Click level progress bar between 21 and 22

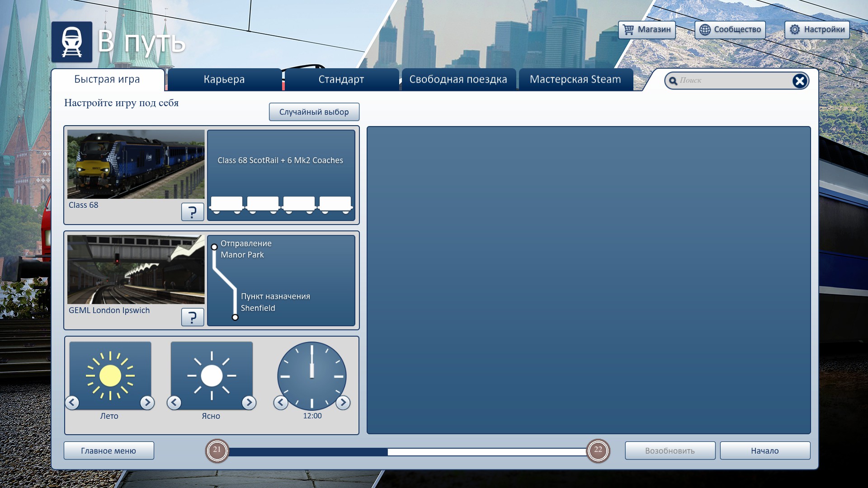click(407, 451)
